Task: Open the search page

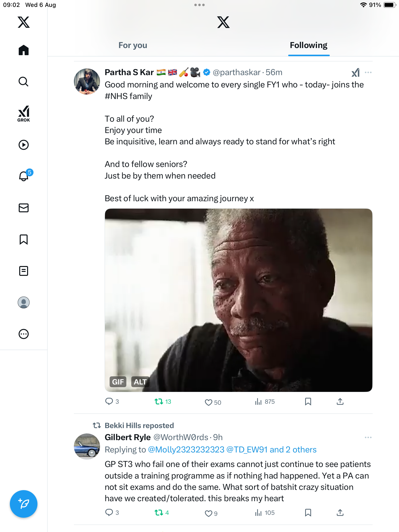Action: point(24,82)
